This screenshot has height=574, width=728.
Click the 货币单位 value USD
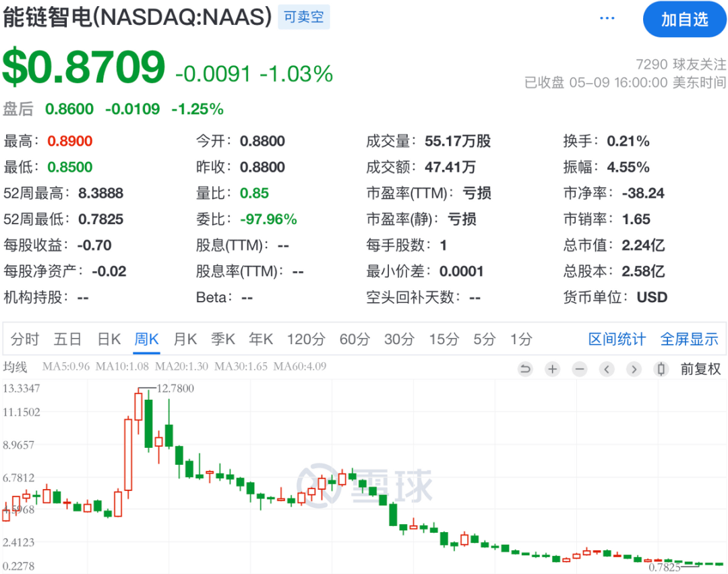[652, 297]
